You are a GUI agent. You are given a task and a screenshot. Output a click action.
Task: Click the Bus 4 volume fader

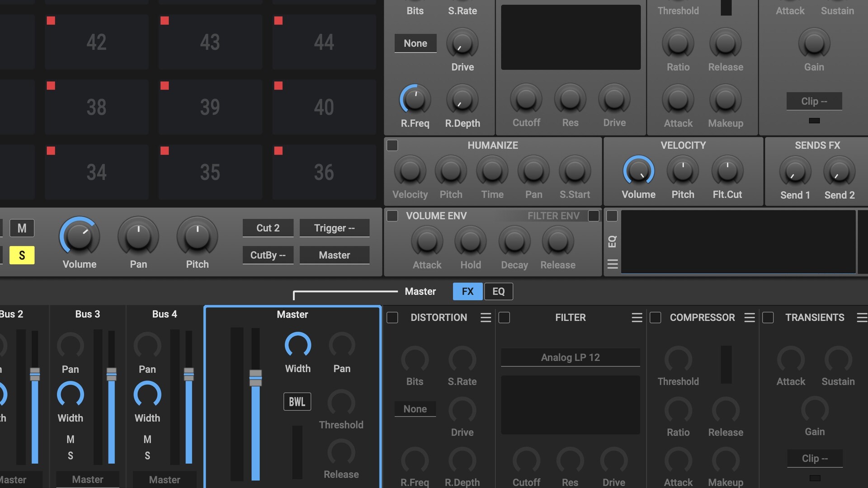pyautogui.click(x=189, y=374)
